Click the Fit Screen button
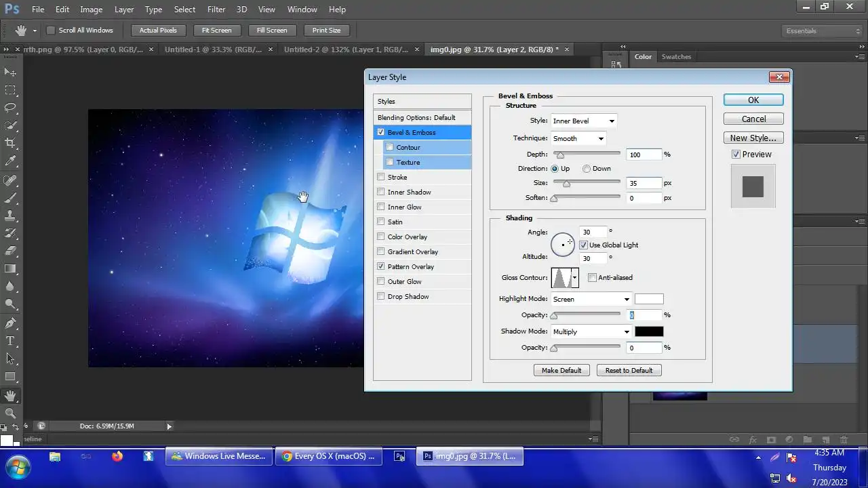Screen dimensions: 868x488 [x=217, y=30]
